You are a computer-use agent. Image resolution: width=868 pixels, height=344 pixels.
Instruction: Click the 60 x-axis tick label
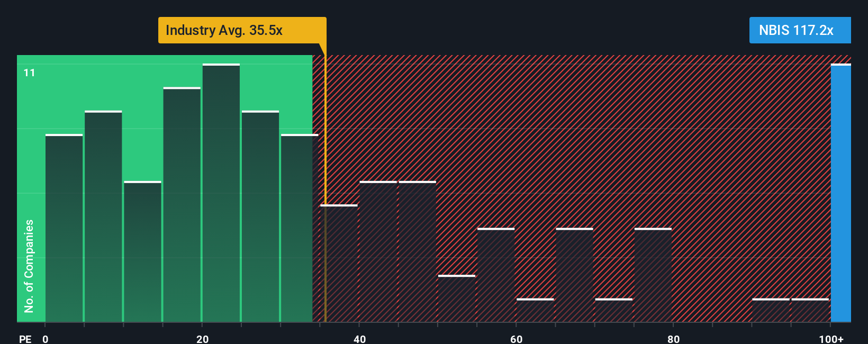(x=517, y=339)
